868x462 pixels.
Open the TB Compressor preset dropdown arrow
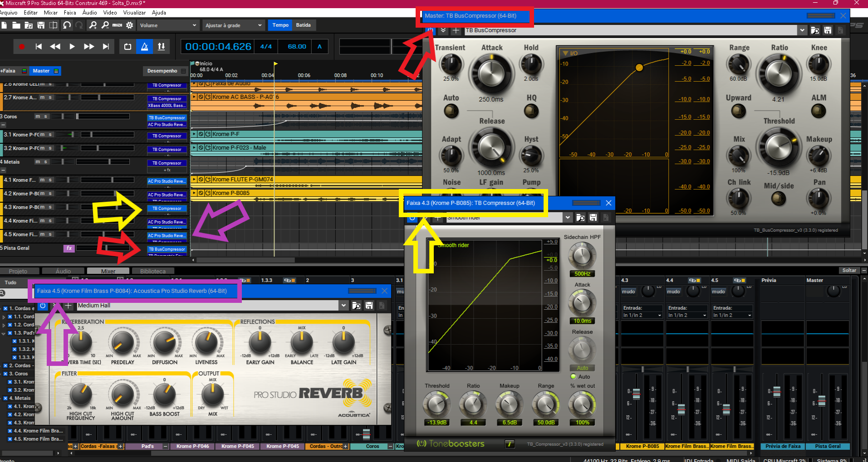point(568,218)
